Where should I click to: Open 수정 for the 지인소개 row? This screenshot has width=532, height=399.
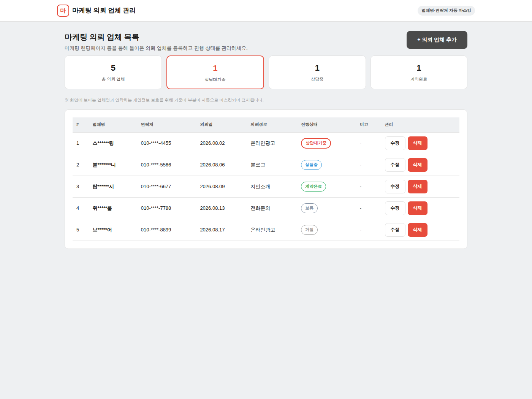click(x=395, y=187)
